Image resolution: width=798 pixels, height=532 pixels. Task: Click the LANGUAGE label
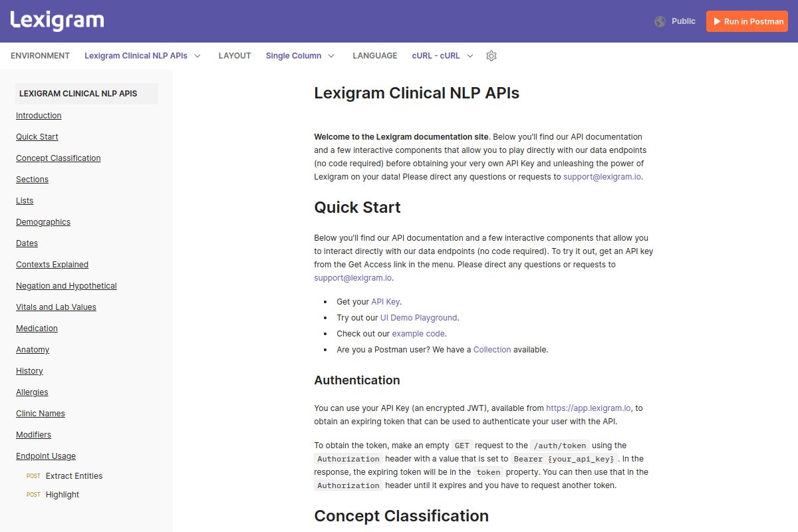click(375, 56)
